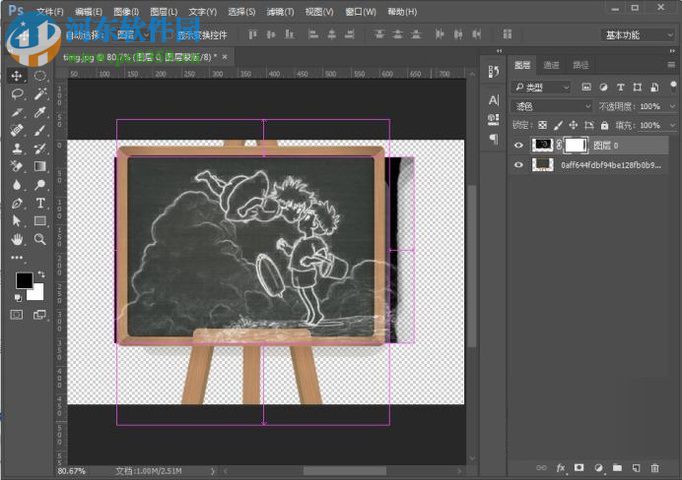Select the Rectangle shape tool

click(40, 221)
